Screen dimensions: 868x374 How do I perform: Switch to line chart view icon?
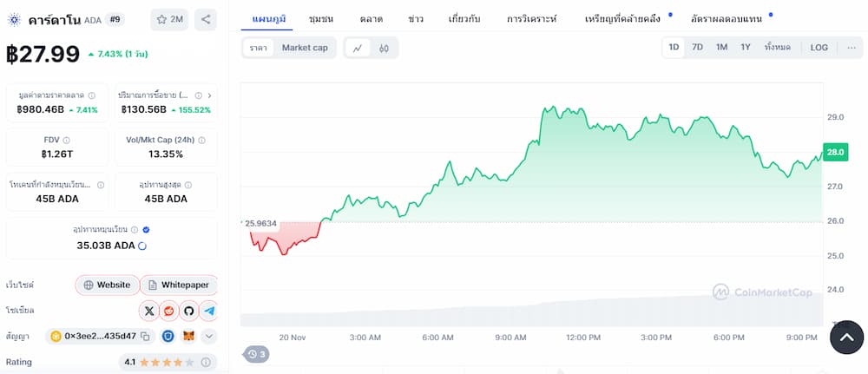tap(358, 48)
